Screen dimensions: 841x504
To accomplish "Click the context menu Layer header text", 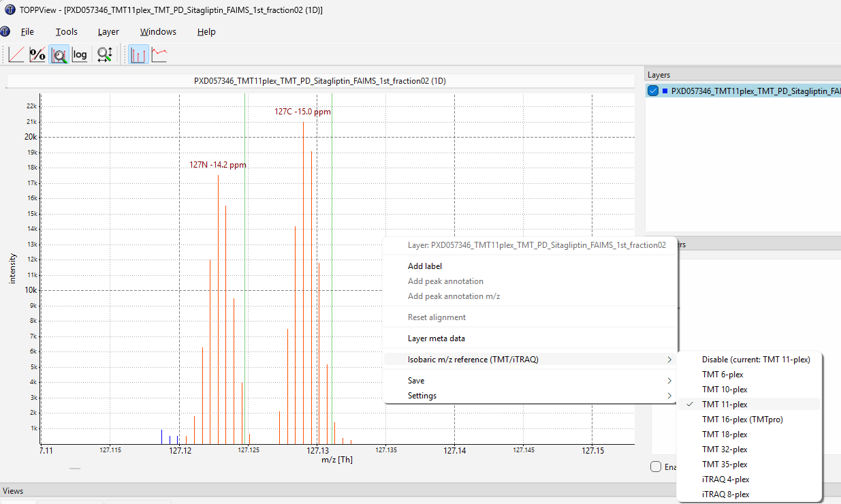I will pyautogui.click(x=537, y=245).
